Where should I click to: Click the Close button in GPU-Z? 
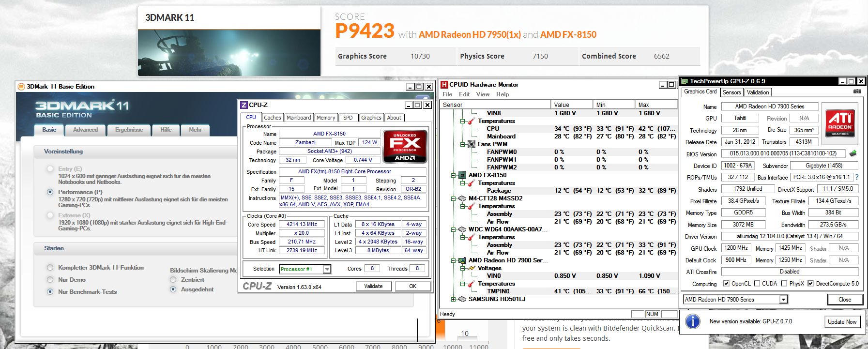click(845, 300)
